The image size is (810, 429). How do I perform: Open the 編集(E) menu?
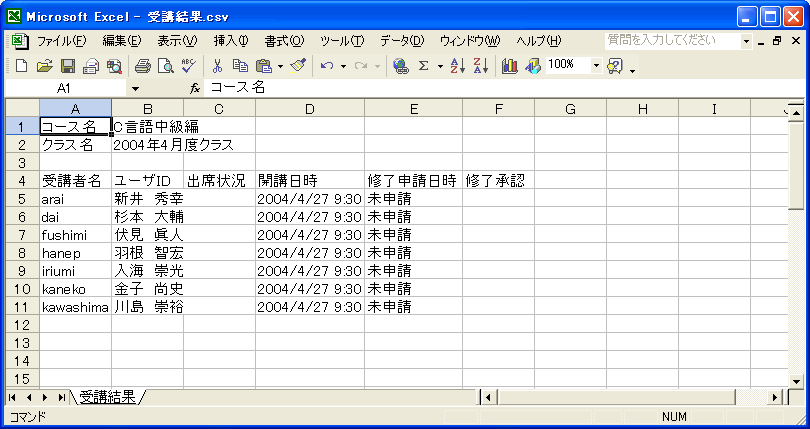click(x=121, y=41)
